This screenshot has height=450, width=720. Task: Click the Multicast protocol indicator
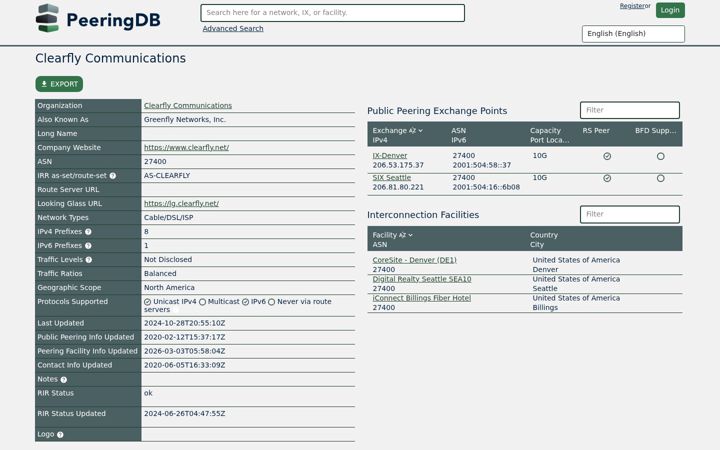tap(202, 302)
